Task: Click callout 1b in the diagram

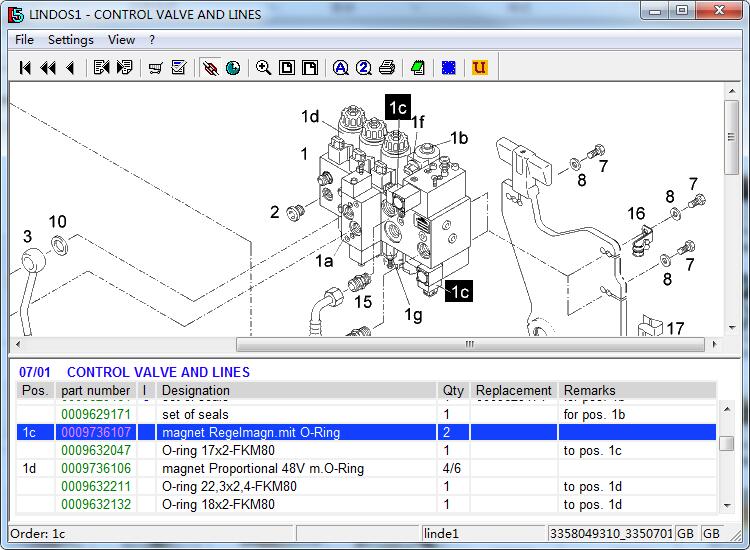Action: pos(459,138)
